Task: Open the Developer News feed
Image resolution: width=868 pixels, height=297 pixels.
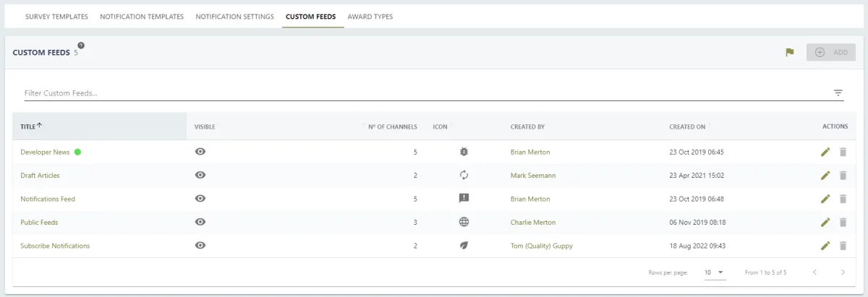Action: pyautogui.click(x=45, y=152)
